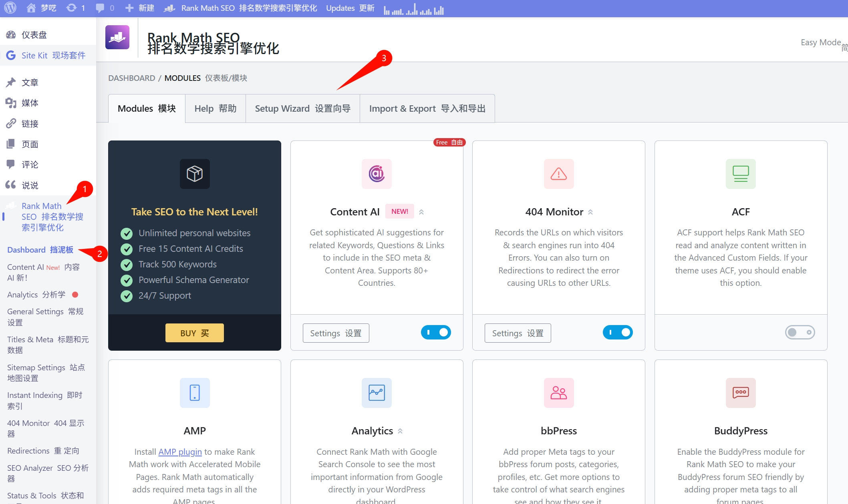Open SEO Analyzer in sidebar
This screenshot has width=848, height=504.
point(48,473)
